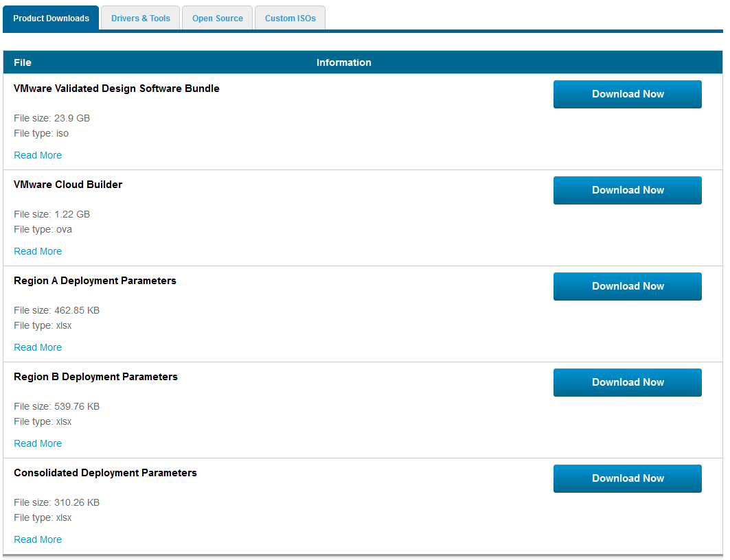The width and height of the screenshot is (730, 560).
Task: Download Consolidated Deployment Parameters file
Action: (x=627, y=478)
